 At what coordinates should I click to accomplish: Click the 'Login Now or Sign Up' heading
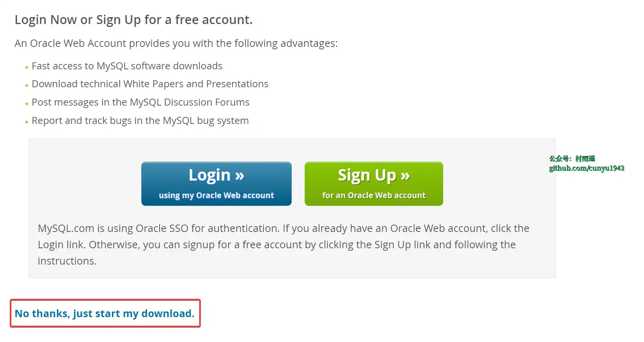click(134, 20)
